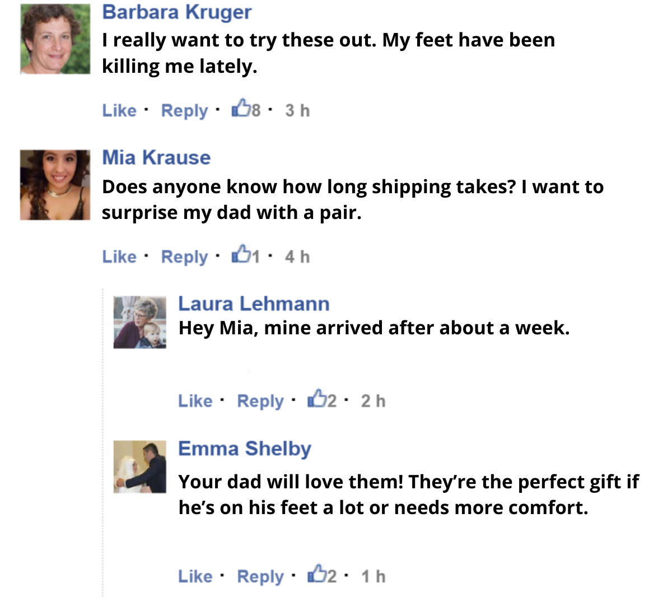This screenshot has height=616, width=672.
Task: Like Barbara Kruger's comment
Action: [119, 110]
